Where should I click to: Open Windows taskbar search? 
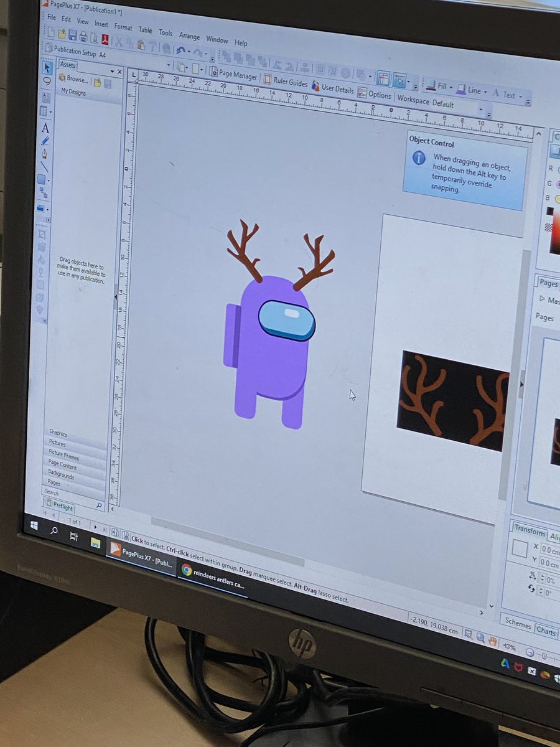(x=54, y=531)
